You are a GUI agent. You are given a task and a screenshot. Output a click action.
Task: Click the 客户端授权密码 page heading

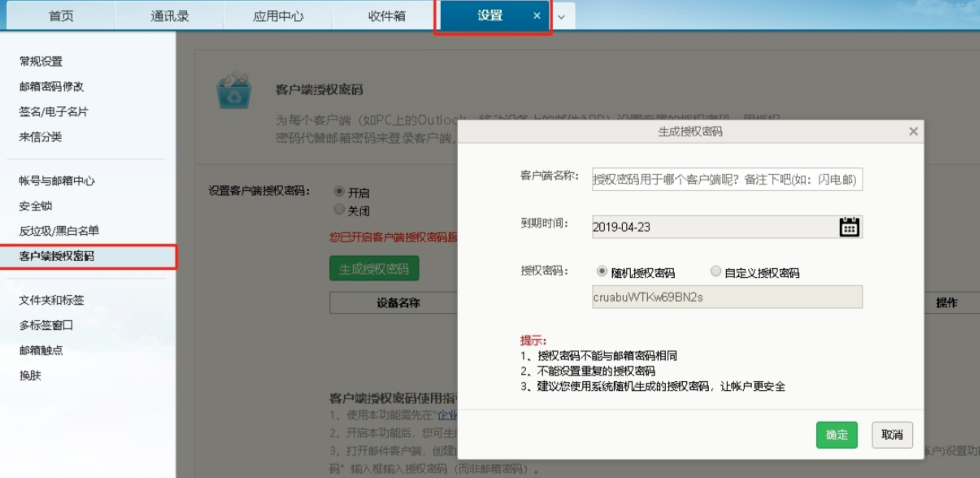click(x=319, y=90)
